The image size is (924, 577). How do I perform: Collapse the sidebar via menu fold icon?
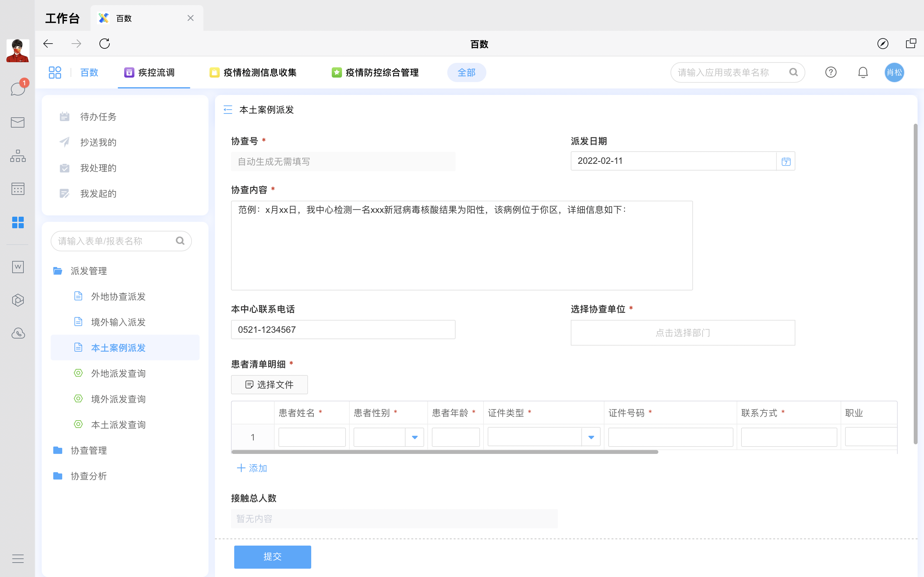point(228,110)
